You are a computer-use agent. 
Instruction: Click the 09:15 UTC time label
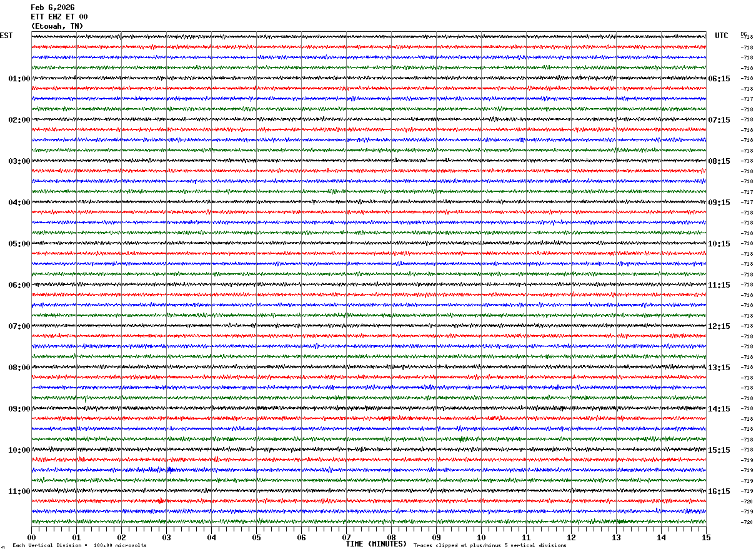719,203
